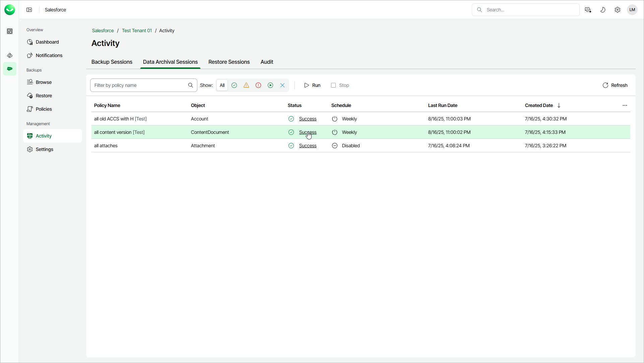Filter sessions by warning status
644x363 pixels.
246,85
